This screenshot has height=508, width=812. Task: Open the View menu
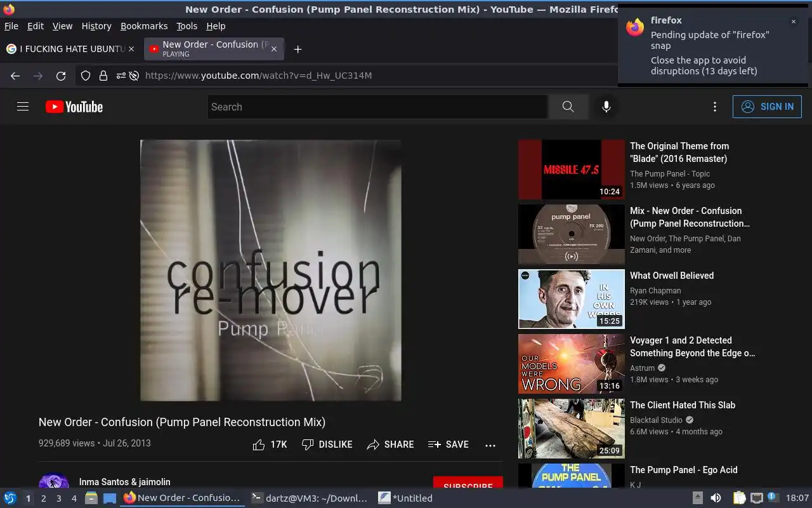(62, 26)
